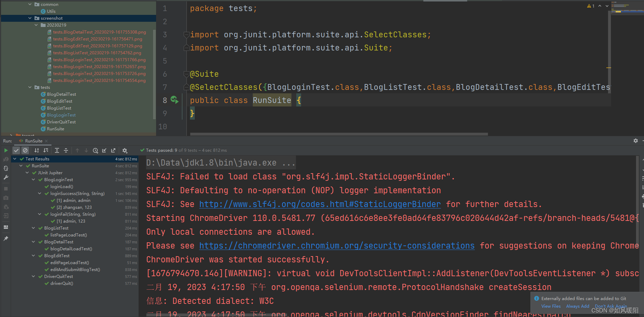Rerun the RunSuite tests with green play button
This screenshot has width=644, height=317.
tap(6, 150)
